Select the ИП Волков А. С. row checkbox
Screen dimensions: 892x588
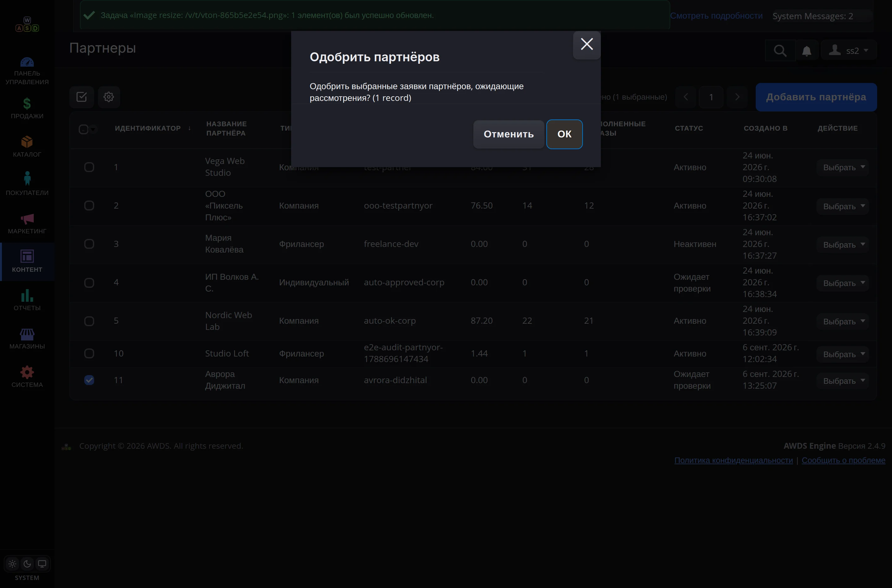[x=89, y=282]
